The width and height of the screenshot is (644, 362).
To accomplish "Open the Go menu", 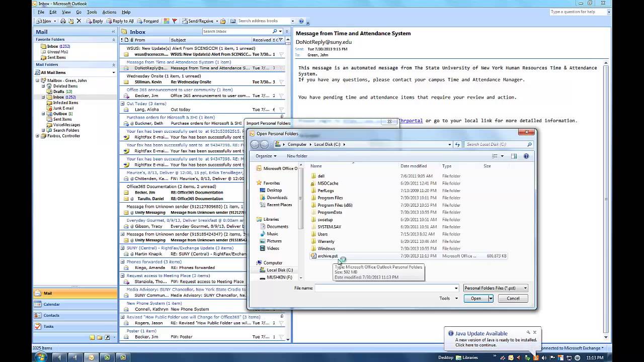I will [x=79, y=12].
